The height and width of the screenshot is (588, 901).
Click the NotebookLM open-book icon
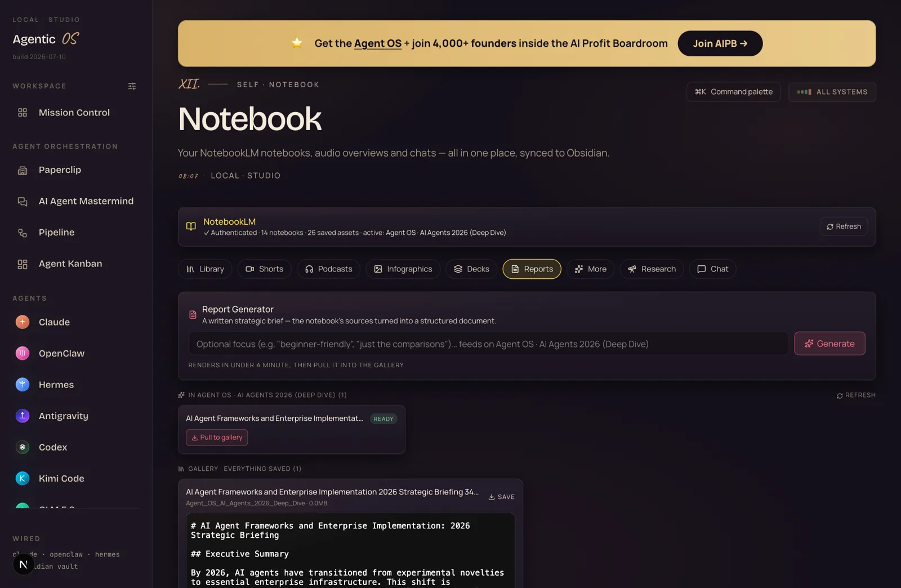191,226
